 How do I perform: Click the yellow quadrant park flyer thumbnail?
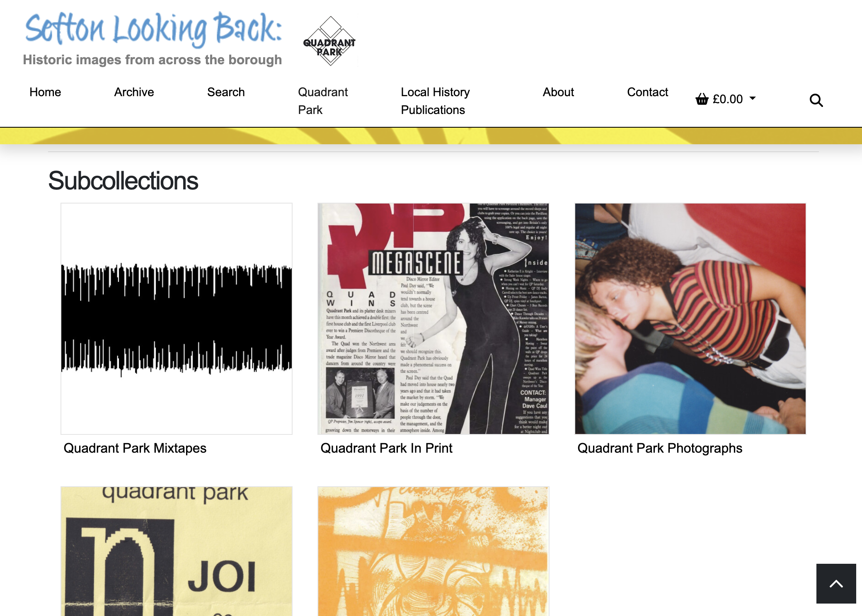pos(177,551)
